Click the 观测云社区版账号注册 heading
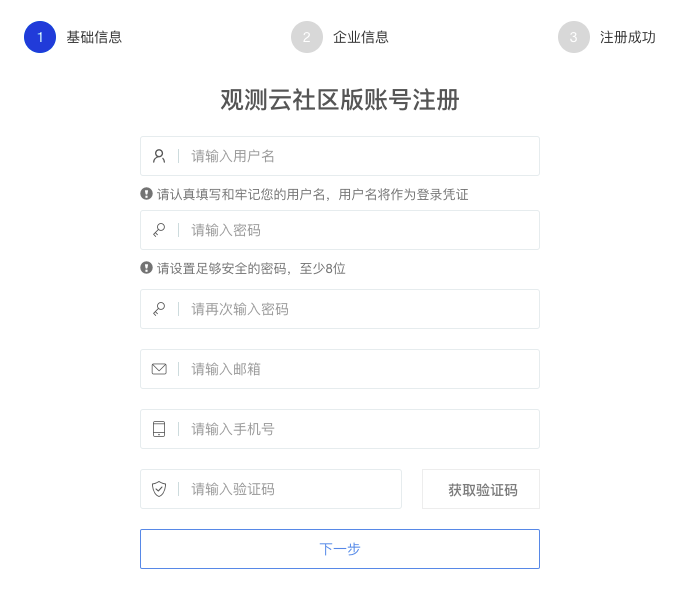Screen dimensions: 693x595 point(340,100)
